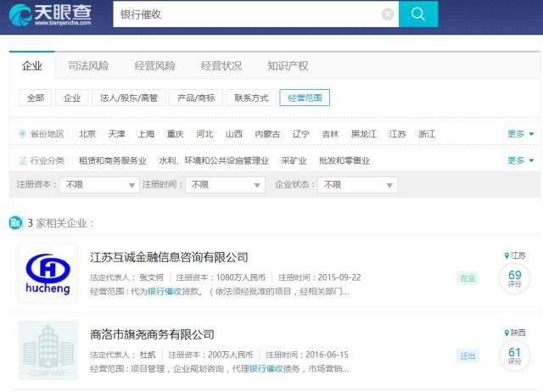Filter by province 北京
The image size is (543, 392).
(87, 134)
